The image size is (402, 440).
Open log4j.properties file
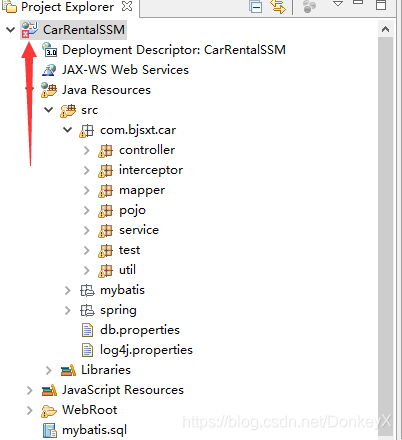click(x=146, y=350)
